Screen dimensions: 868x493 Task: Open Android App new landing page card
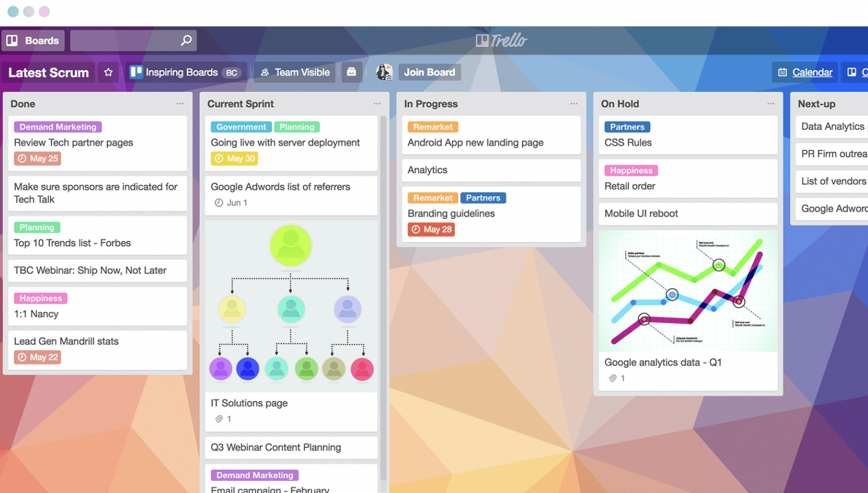pyautogui.click(x=491, y=135)
